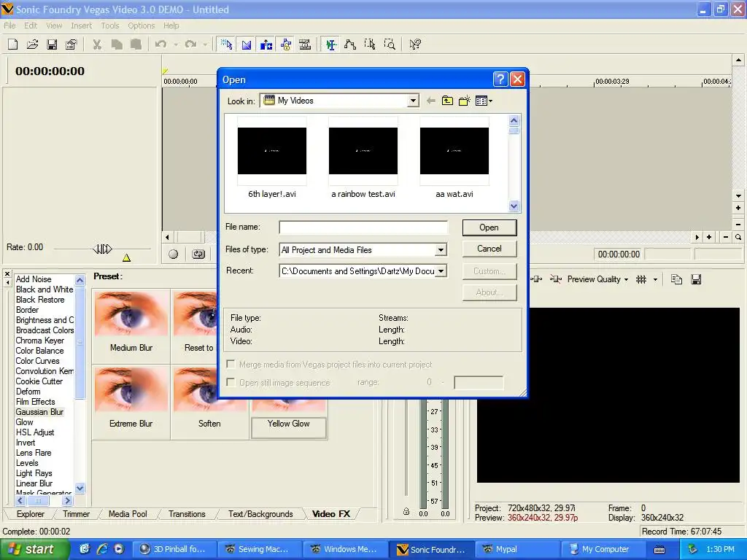Select the selection edit tool icon

[370, 44]
